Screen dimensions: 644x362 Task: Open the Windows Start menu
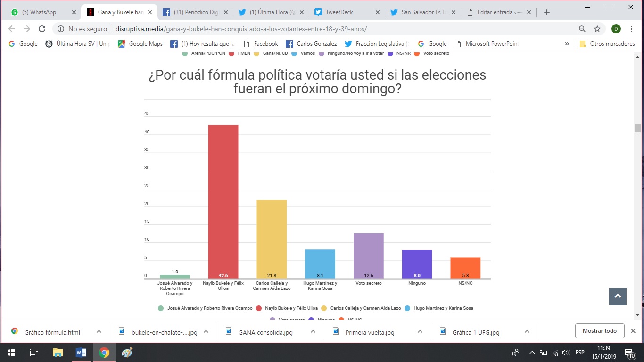(11, 353)
